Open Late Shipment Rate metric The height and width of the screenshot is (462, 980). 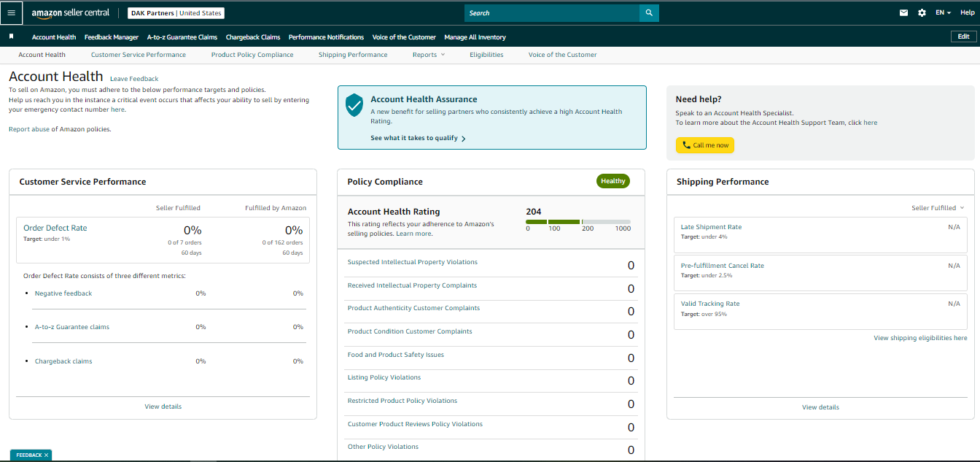(x=711, y=227)
